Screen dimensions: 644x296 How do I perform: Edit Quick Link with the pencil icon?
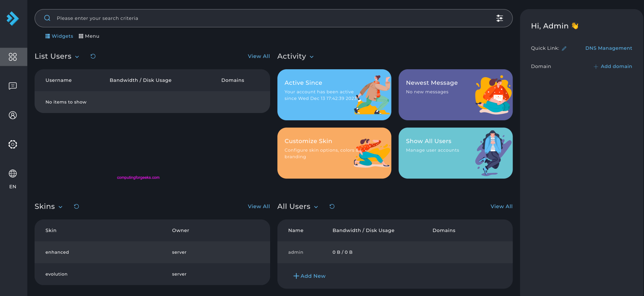click(x=564, y=48)
